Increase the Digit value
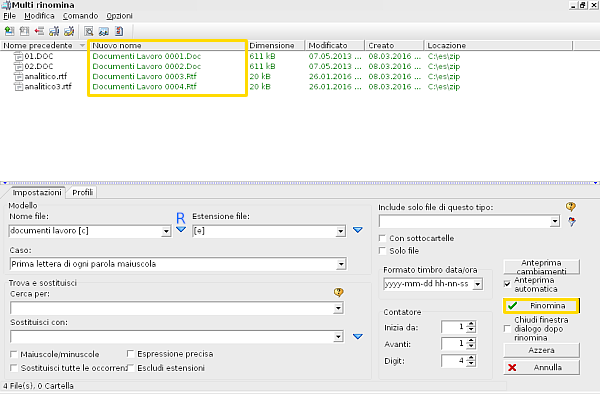The height and width of the screenshot is (394, 600). [x=471, y=357]
